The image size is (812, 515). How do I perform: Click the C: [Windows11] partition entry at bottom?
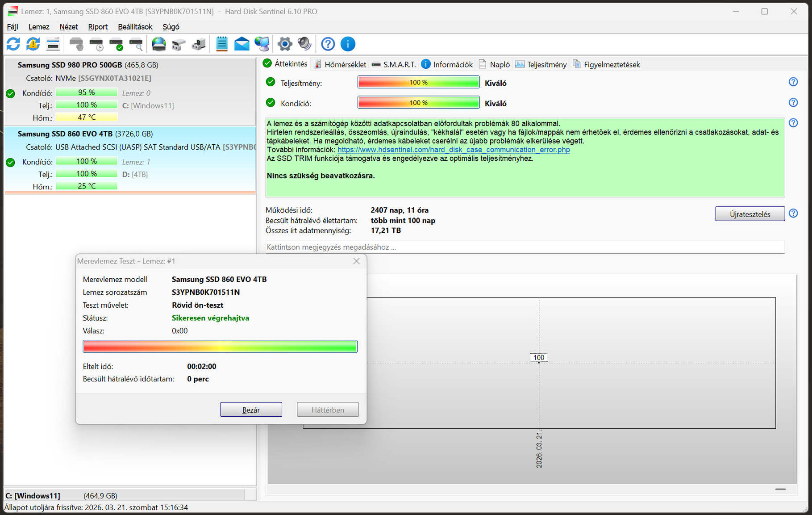coord(124,495)
